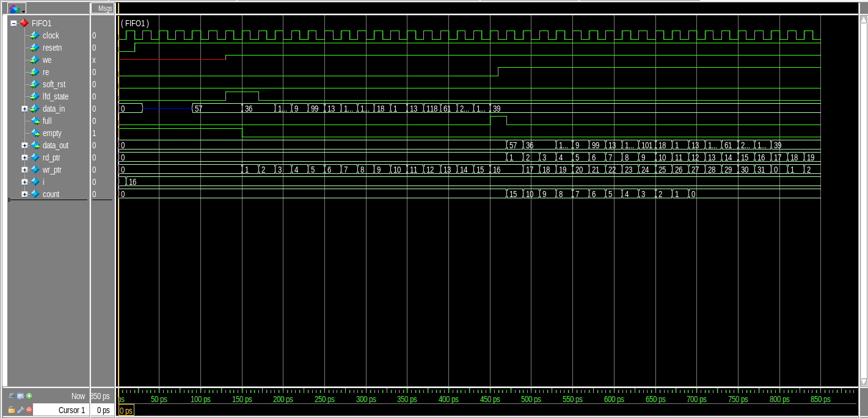Click the toggle-leaf-names icon bottom left
Screen dimensions: 868x418
(x=12, y=396)
